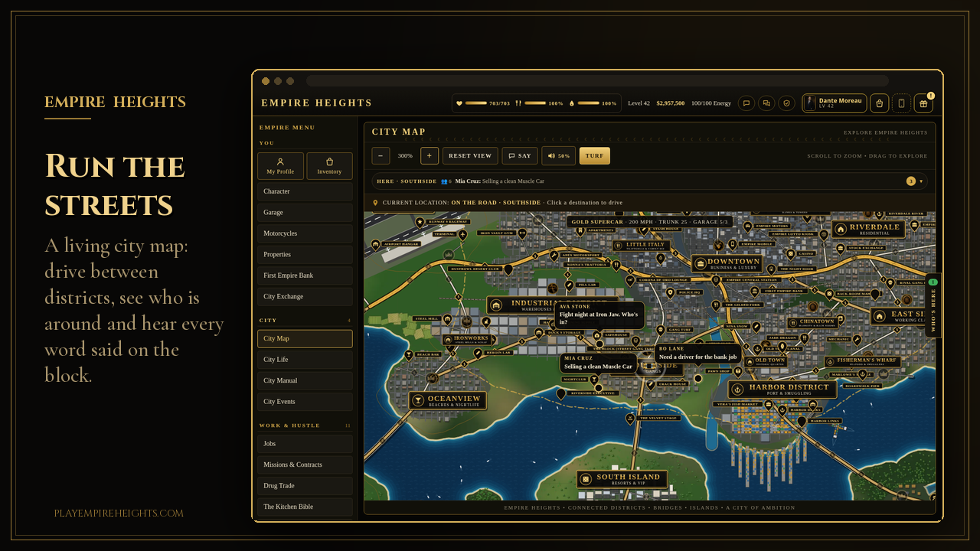Select the Mechanic wrench pin

click(857, 339)
